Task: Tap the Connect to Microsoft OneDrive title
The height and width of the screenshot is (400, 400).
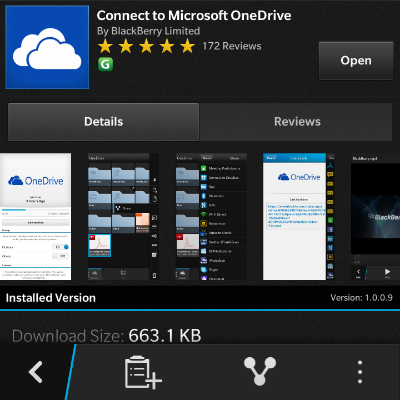Action: point(194,15)
